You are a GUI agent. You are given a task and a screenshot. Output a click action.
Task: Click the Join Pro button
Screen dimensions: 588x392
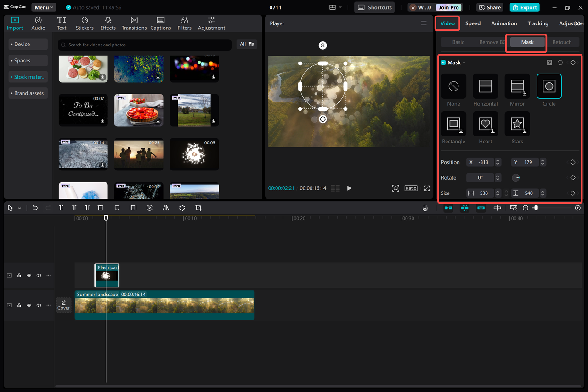[x=448, y=7]
